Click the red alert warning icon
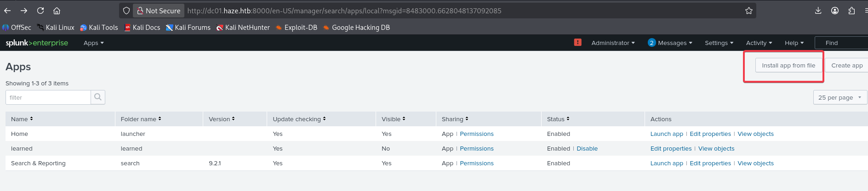868x191 pixels. [x=577, y=42]
